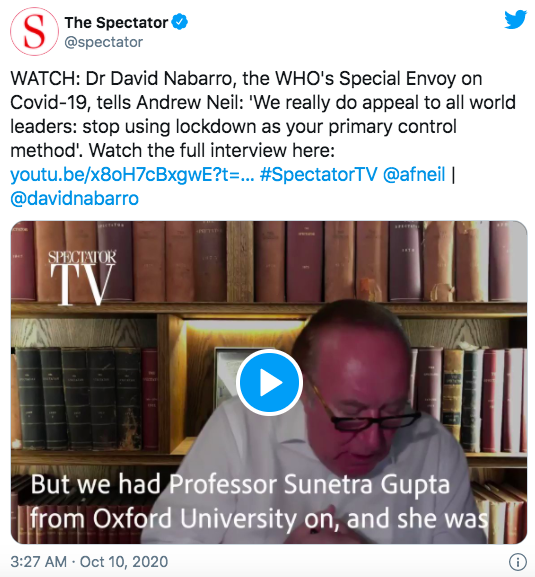
Task: Click The Spectator account name
Action: pyautogui.click(x=116, y=22)
